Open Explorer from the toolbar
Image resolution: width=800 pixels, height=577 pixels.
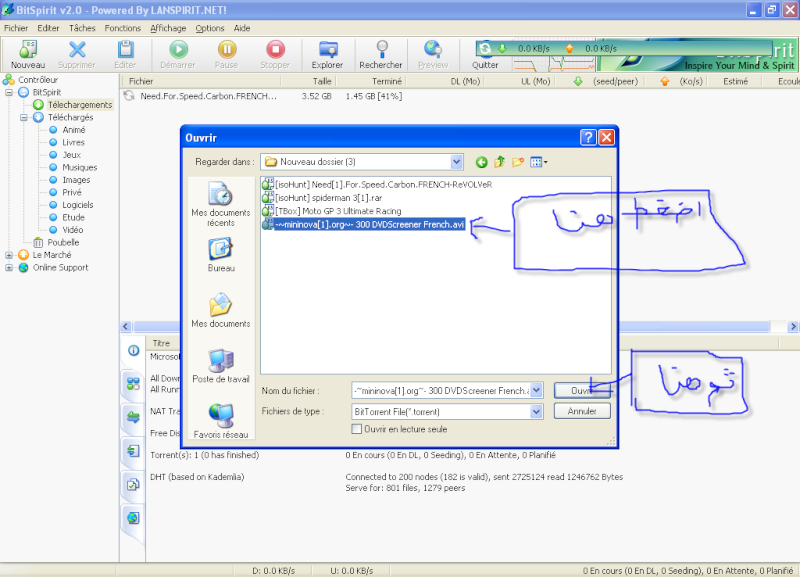click(328, 55)
